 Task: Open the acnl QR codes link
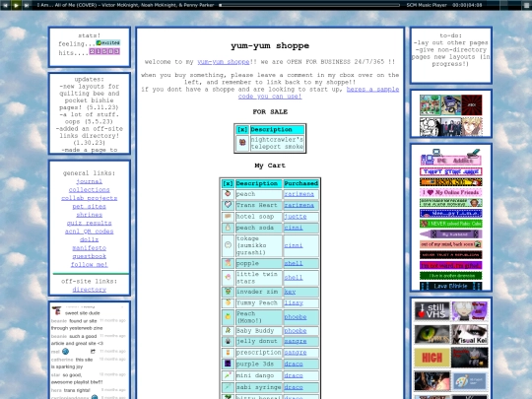point(90,232)
